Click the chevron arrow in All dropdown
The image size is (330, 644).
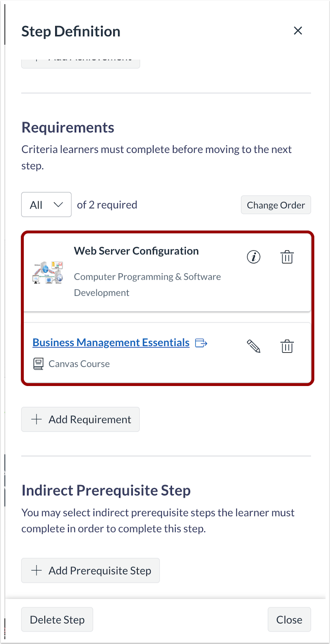(58, 205)
